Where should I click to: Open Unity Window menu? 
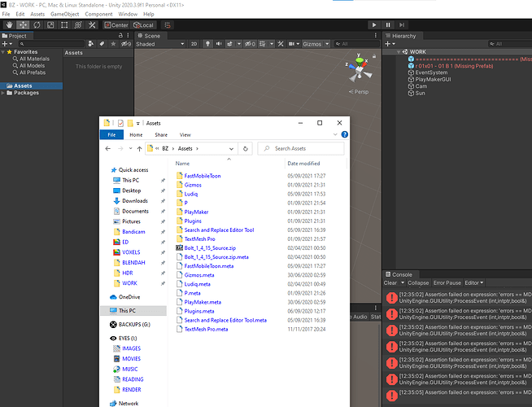click(x=128, y=14)
